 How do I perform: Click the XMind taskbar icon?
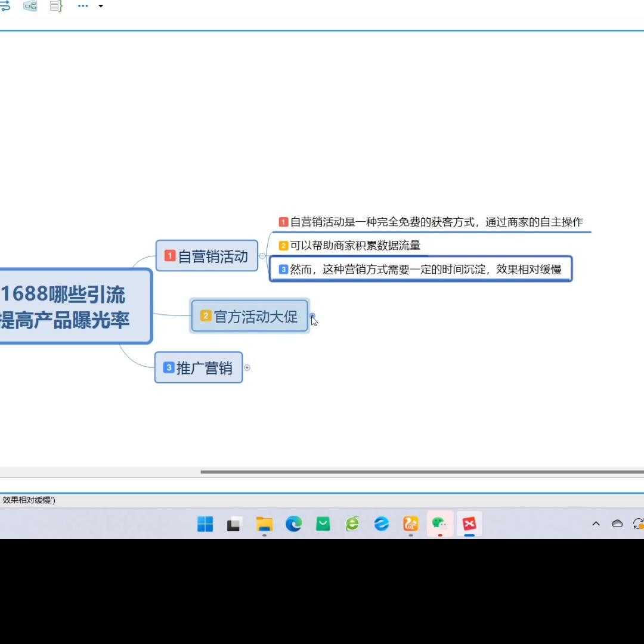click(x=469, y=524)
